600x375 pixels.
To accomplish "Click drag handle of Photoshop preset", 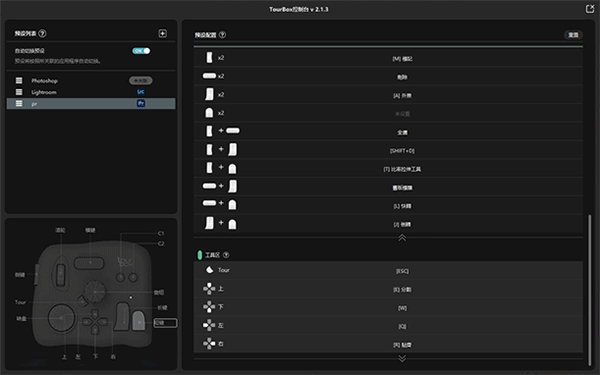I will click(19, 80).
